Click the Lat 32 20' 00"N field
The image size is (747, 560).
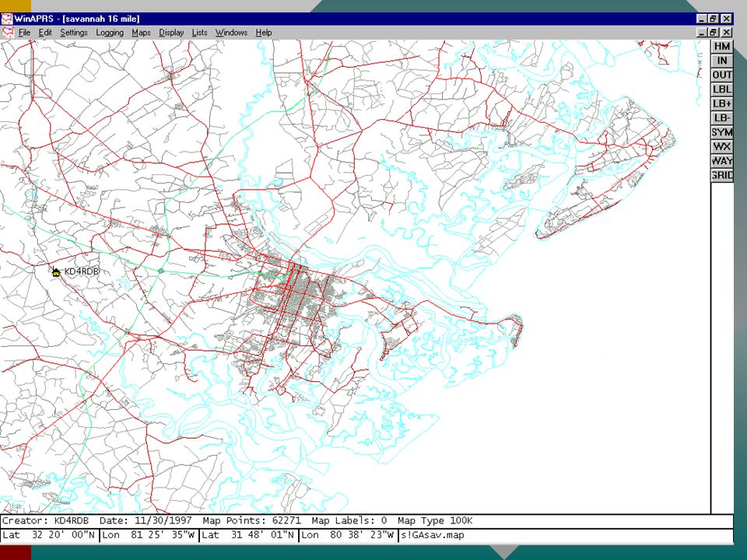pos(50,535)
